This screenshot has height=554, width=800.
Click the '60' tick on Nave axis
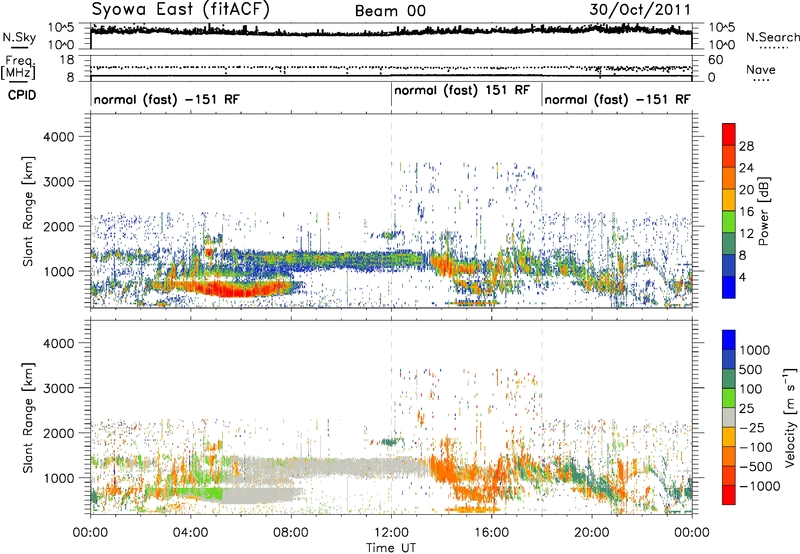point(716,60)
